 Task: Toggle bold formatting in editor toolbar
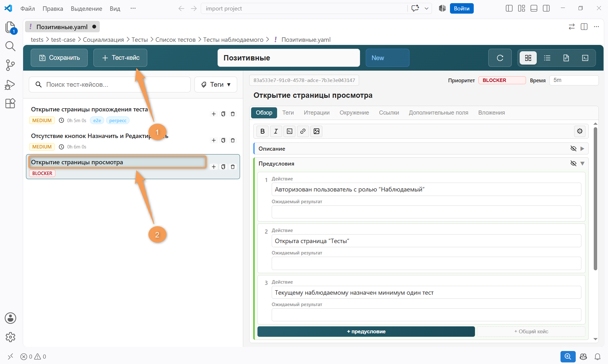(x=263, y=131)
